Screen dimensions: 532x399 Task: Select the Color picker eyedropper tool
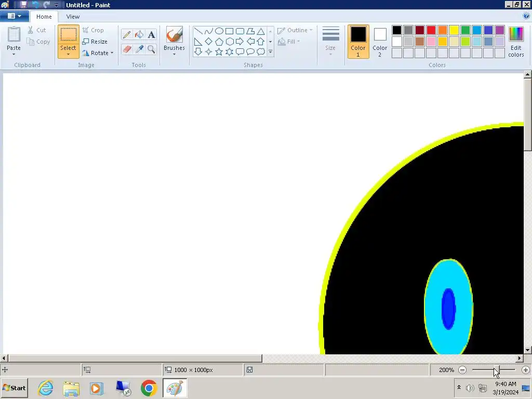[139, 49]
